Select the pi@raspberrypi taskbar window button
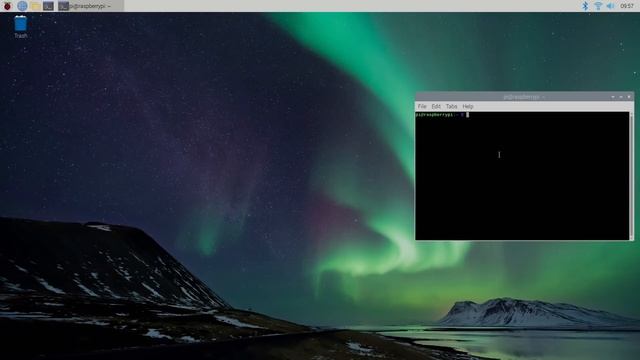This screenshot has height=360, width=640. point(90,6)
